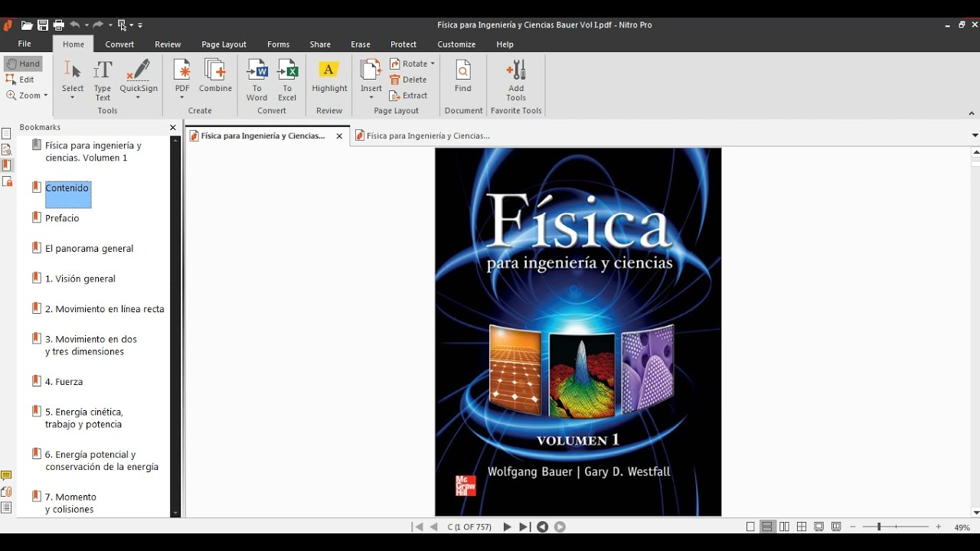Create PDF from file

182,80
